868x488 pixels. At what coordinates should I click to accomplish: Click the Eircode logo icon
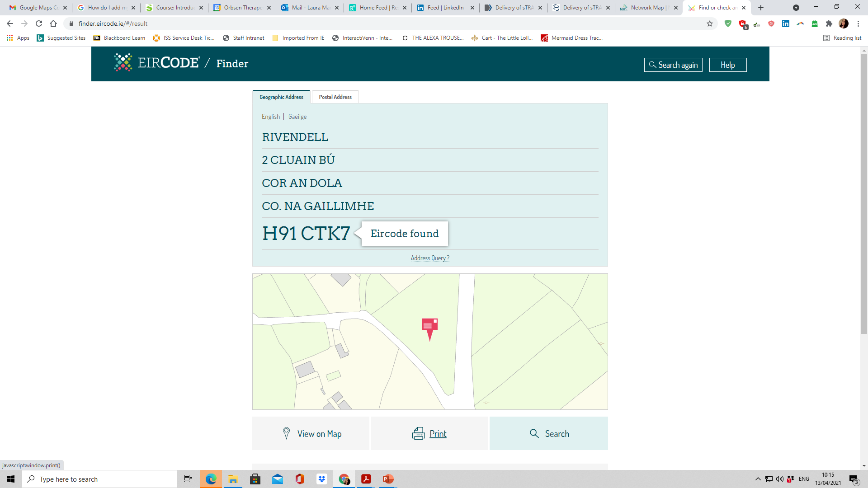123,63
